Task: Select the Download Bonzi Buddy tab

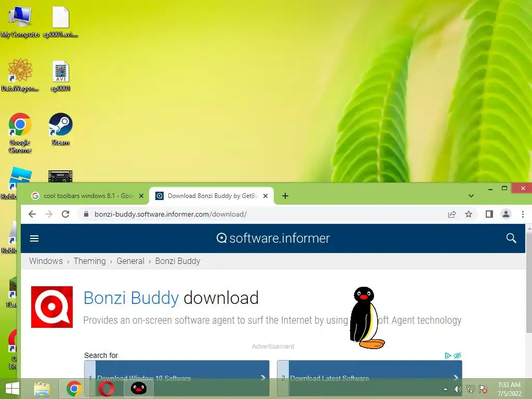Action: coord(211,196)
